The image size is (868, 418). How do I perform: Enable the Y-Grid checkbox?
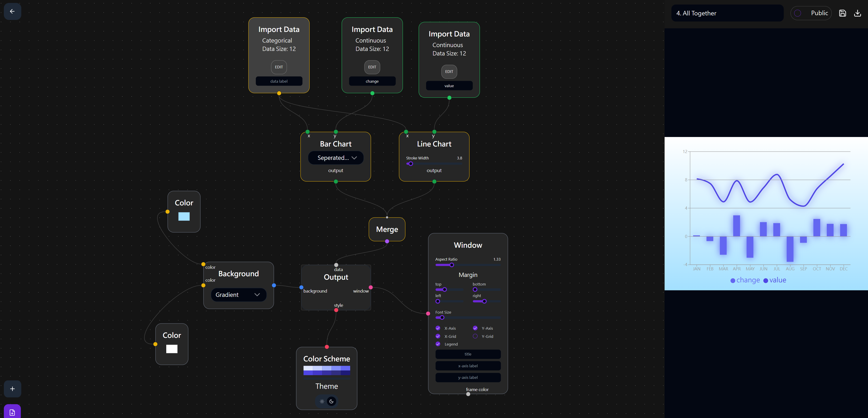[475, 336]
